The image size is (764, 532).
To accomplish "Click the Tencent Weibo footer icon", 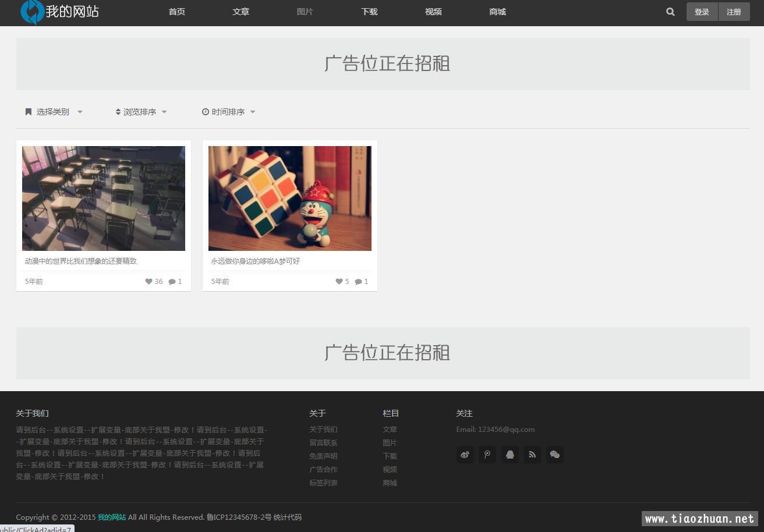I will [x=487, y=455].
